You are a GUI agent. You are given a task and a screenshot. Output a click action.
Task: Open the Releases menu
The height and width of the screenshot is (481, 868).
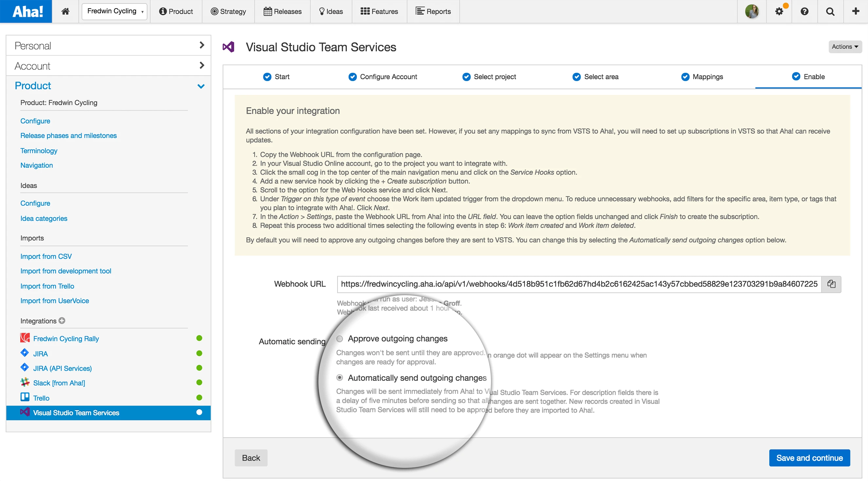click(282, 11)
